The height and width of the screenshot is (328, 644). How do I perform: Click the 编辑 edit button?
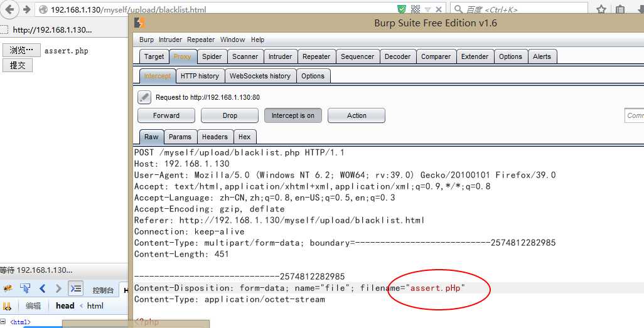(x=33, y=306)
